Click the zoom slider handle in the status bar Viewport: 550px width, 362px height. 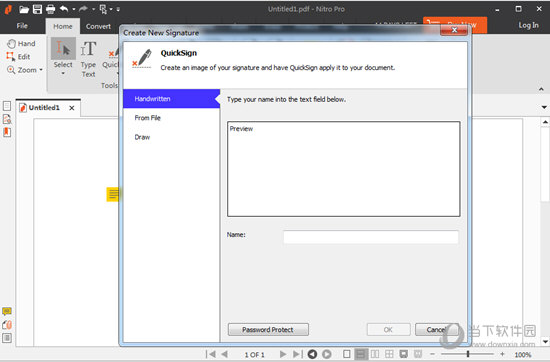pyautogui.click(x=468, y=354)
